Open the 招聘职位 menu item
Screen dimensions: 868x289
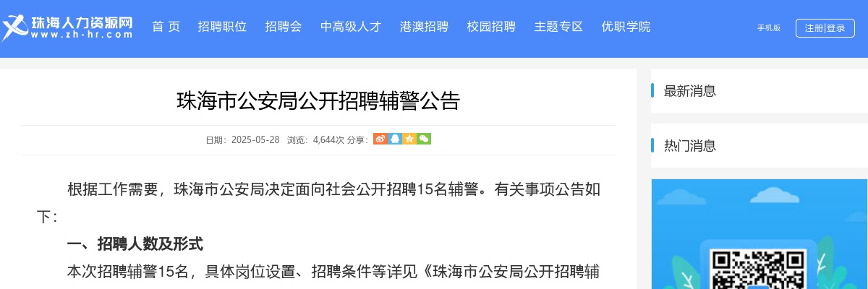click(222, 27)
